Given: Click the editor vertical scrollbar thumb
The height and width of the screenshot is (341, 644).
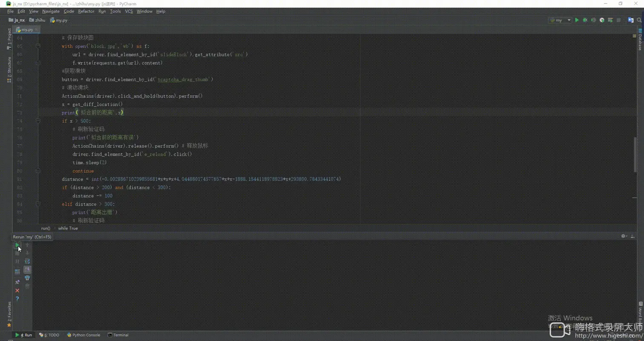Looking at the screenshot, I should pyautogui.click(x=635, y=155).
